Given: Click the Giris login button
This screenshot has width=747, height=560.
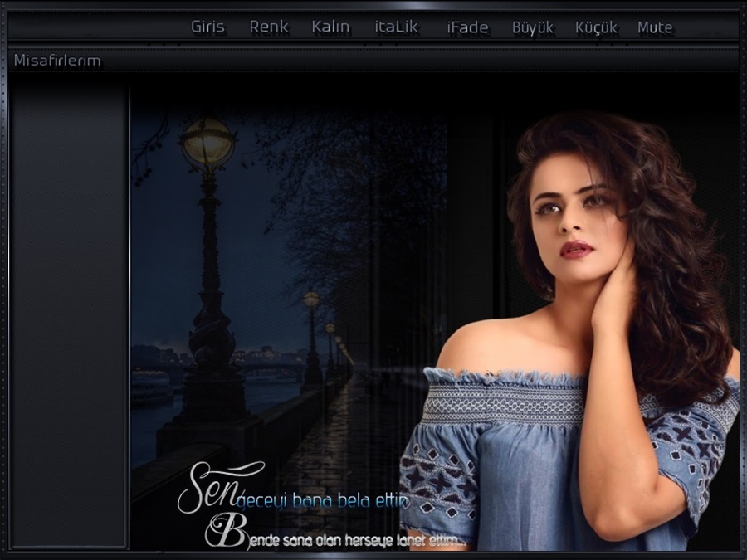Looking at the screenshot, I should point(207,27).
